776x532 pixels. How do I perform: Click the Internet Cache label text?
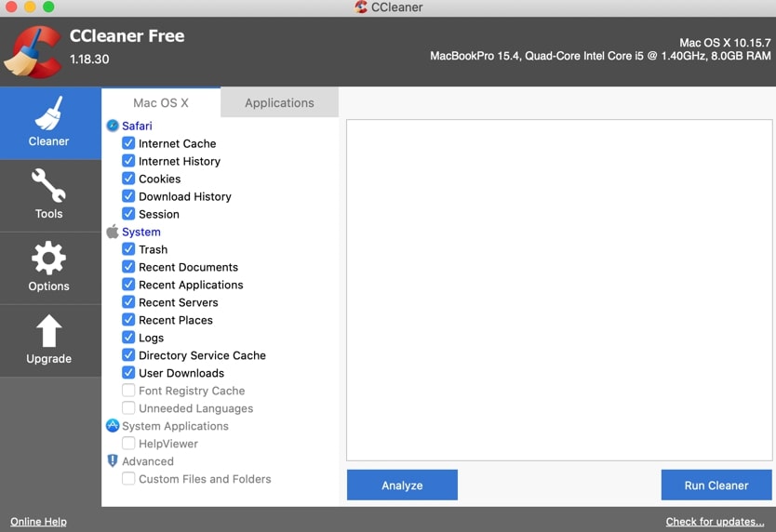177,143
